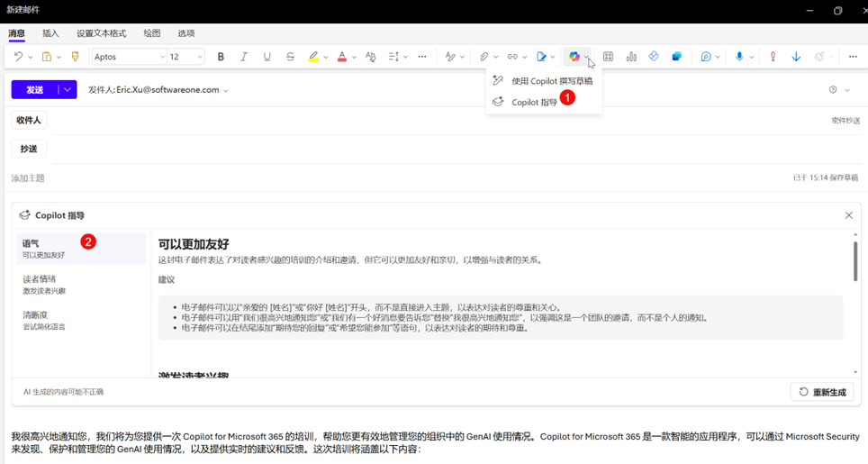Click the 重新生成 button
This screenshot has height=464, width=868.
pyautogui.click(x=822, y=392)
